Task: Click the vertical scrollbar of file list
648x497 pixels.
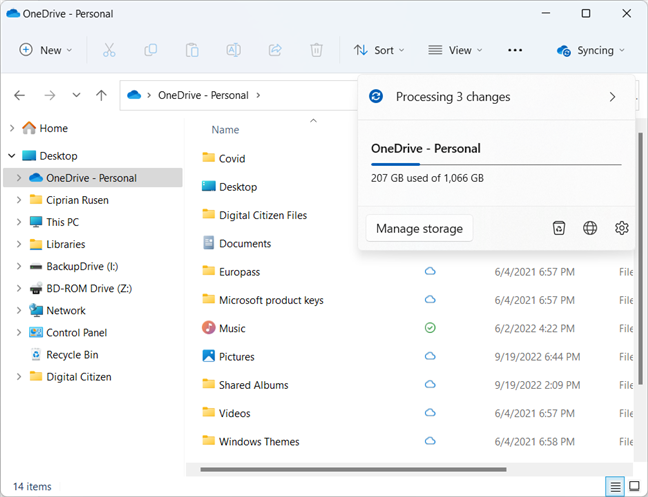Action: (641, 259)
